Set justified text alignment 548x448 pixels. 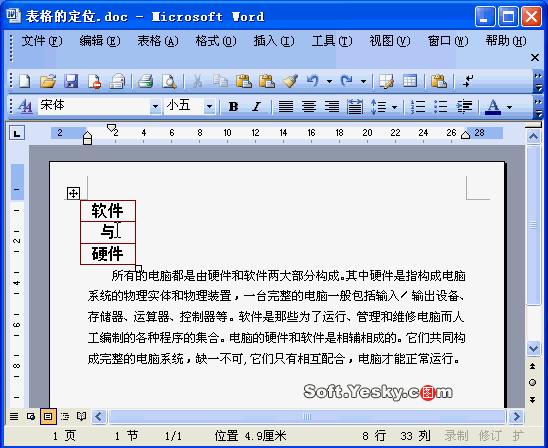[x=286, y=106]
